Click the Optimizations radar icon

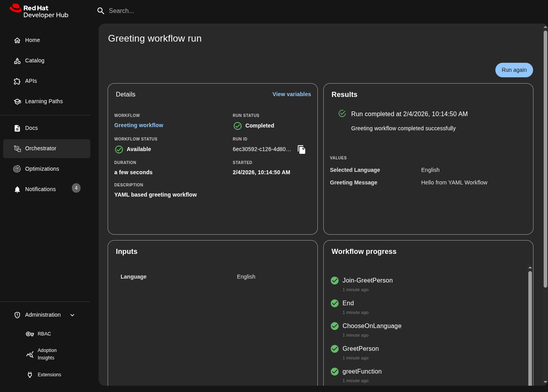coord(17,169)
